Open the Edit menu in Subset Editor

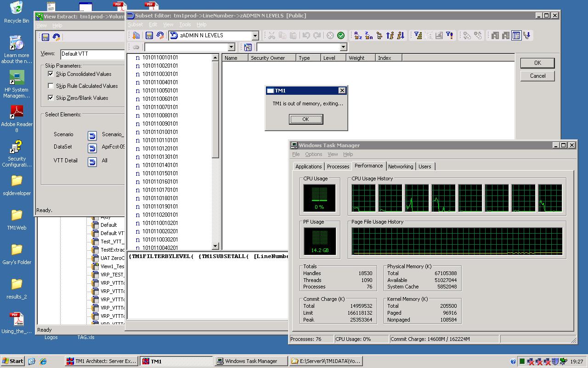(153, 24)
